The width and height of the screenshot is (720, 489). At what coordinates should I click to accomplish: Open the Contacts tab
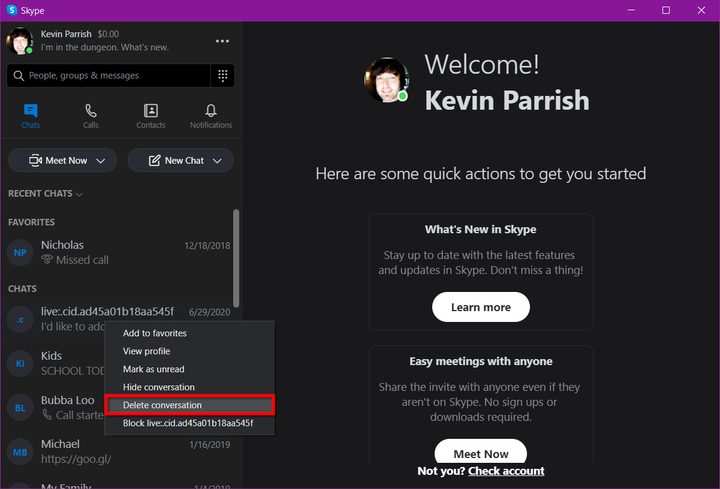[151, 116]
